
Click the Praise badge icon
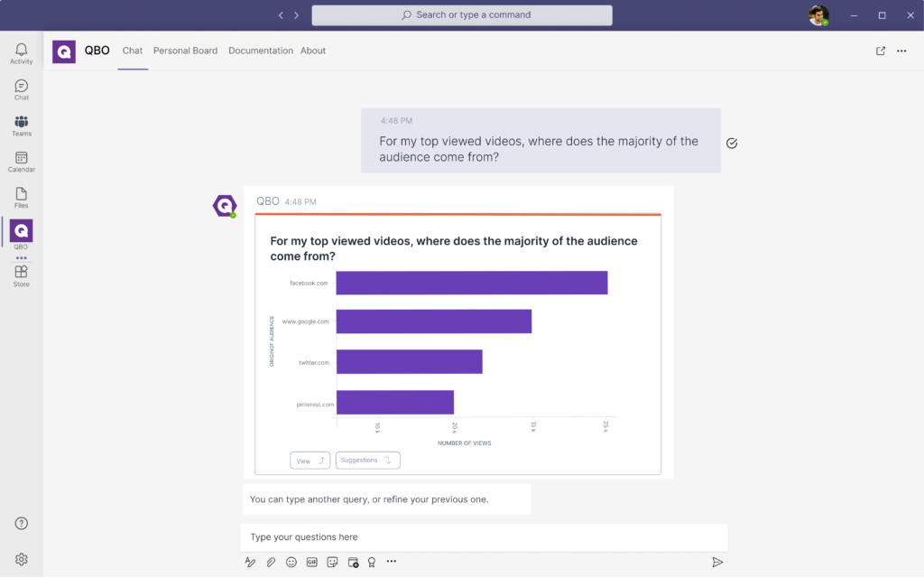371,562
